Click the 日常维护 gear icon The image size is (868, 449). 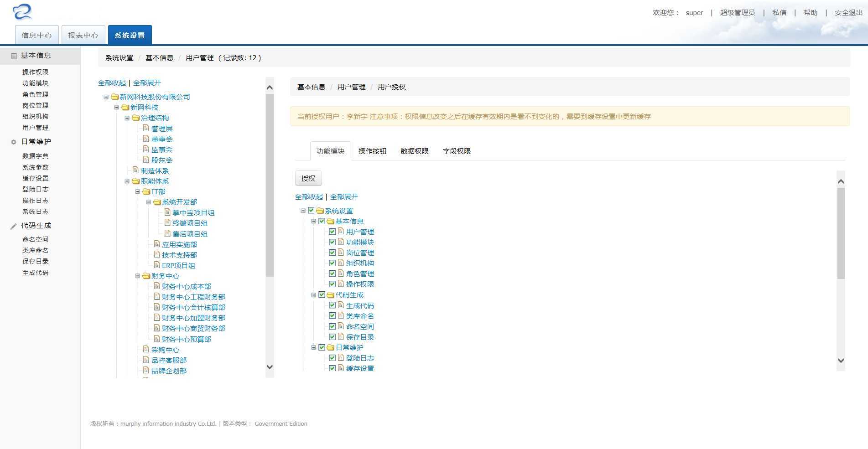14,142
